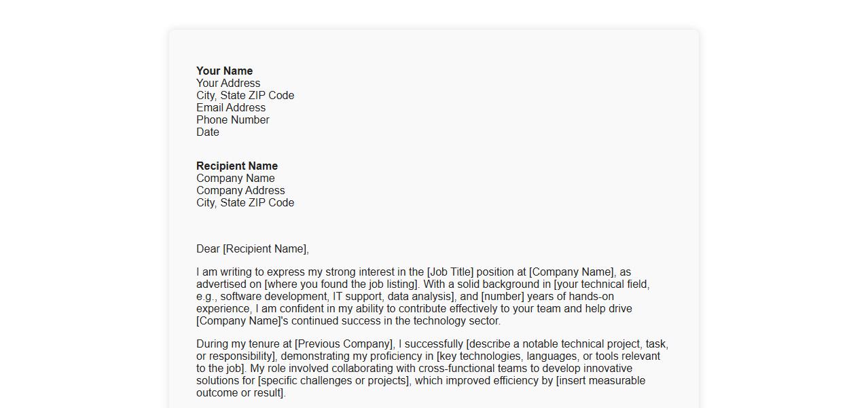The height and width of the screenshot is (408, 868).
Task: Click the 'Dear [Recipient Name],' salutation
Action: click(253, 249)
